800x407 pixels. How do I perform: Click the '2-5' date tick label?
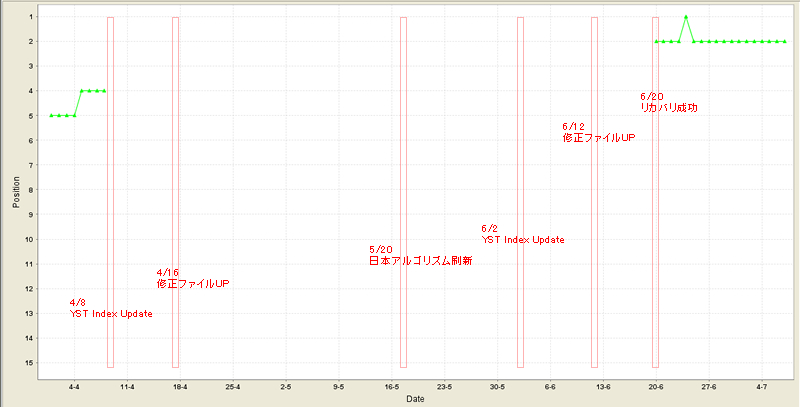tap(286, 387)
